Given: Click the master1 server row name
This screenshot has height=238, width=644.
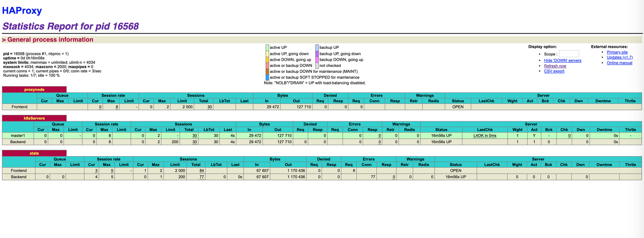Looking at the screenshot, I should tap(19, 136).
